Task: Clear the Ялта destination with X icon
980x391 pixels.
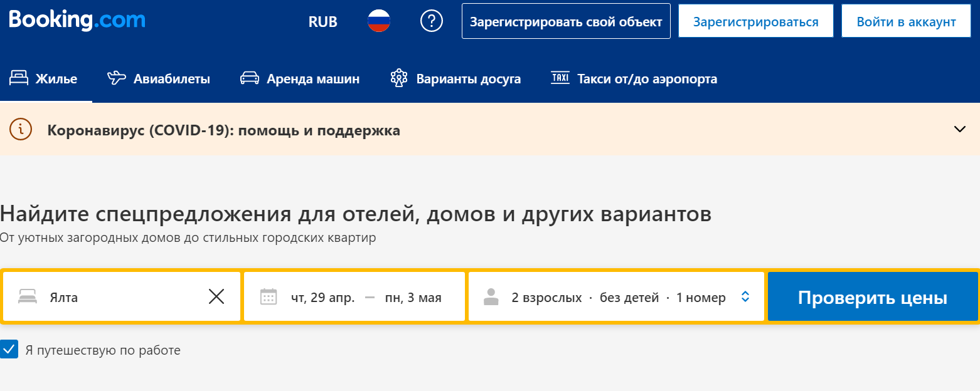Action: coord(216,296)
